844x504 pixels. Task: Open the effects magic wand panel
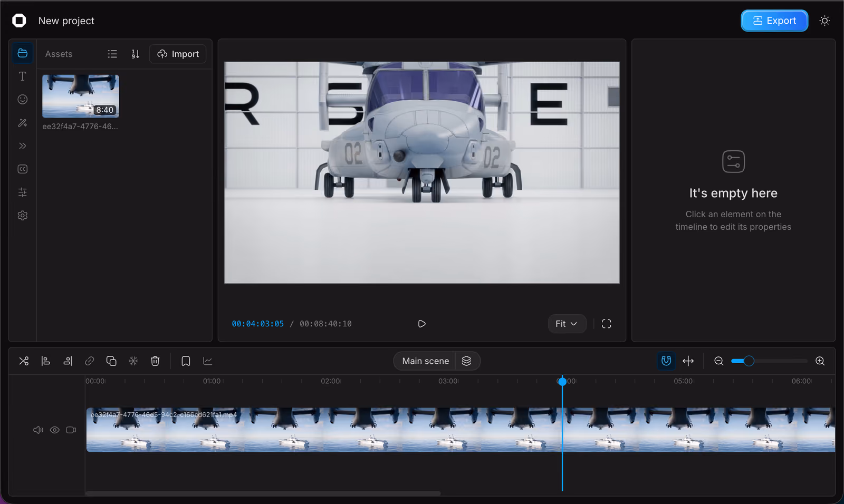(x=22, y=123)
